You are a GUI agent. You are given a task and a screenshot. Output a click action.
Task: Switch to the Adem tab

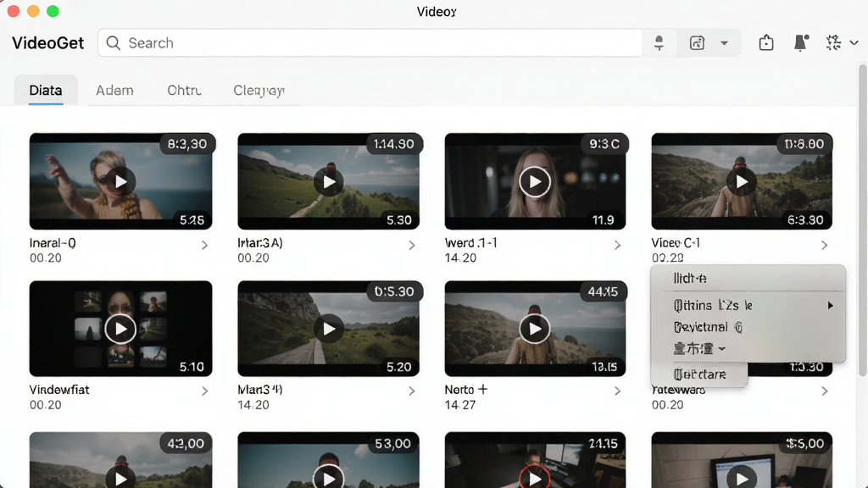(x=114, y=90)
